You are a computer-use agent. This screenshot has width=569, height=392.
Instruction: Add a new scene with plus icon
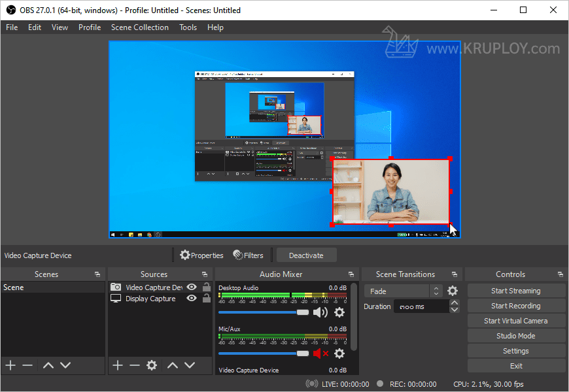10,365
